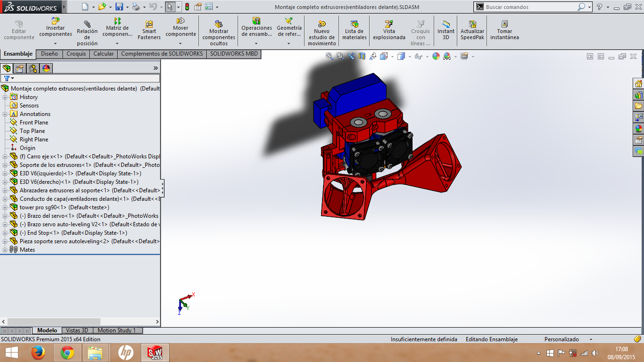Viewport: 644px width, 362px height.
Task: Open the Operaciones de ensamblaje dropdown arrow
Action: [256, 44]
